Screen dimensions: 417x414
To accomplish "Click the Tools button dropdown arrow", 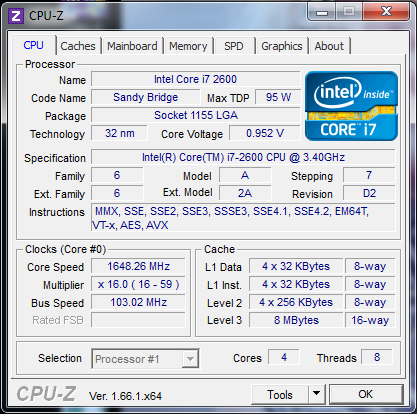I will (317, 394).
